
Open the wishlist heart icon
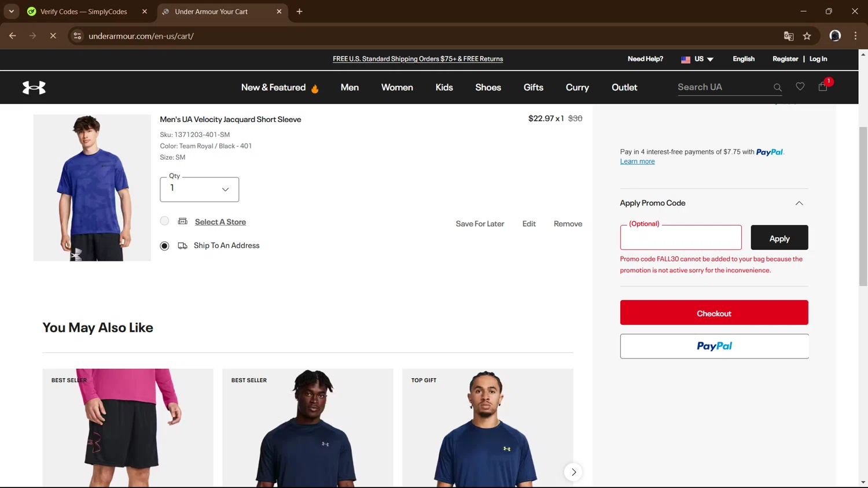tap(800, 86)
